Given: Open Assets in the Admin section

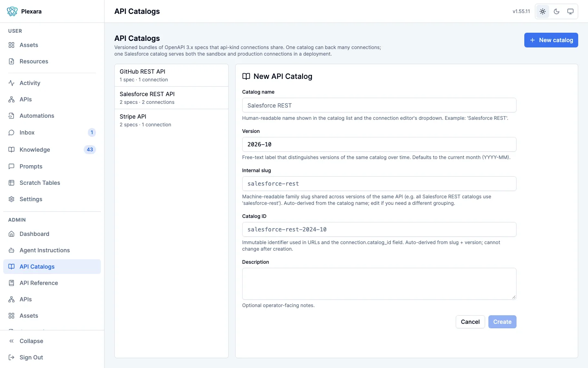Looking at the screenshot, I should tap(52, 316).
